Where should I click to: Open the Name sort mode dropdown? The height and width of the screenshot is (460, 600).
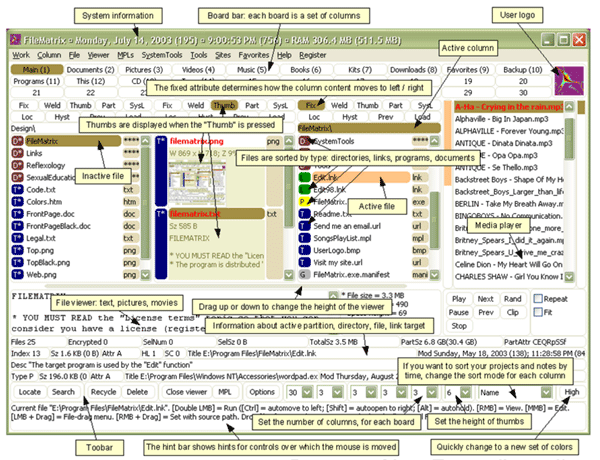[x=546, y=392]
